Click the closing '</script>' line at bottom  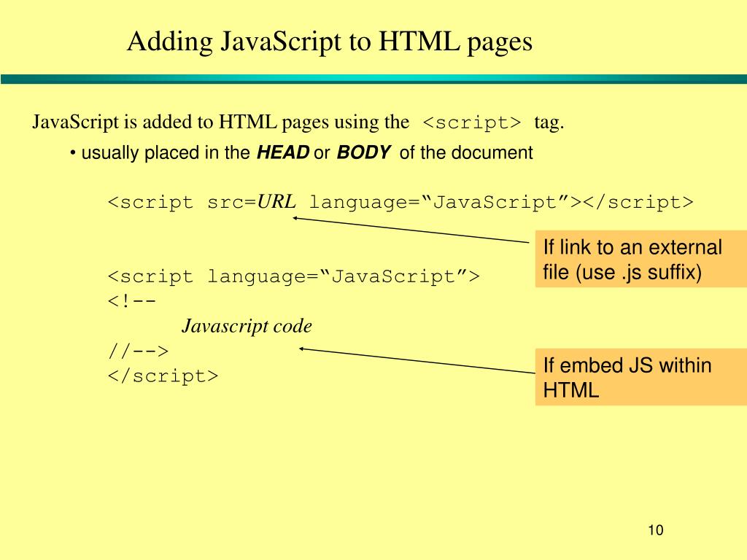(163, 376)
